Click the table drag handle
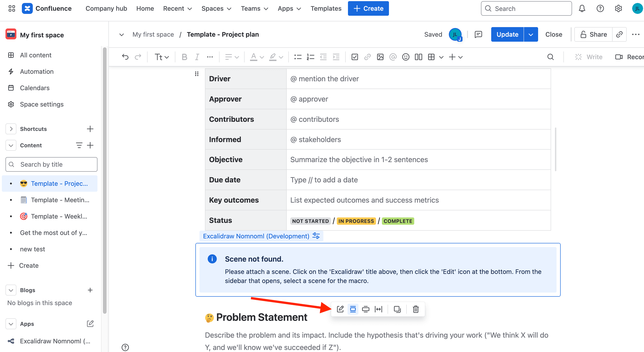 (x=197, y=74)
